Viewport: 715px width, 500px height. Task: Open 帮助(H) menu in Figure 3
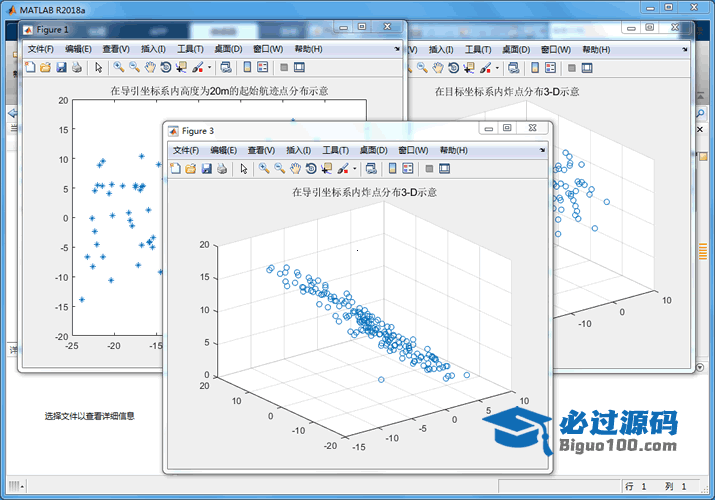click(454, 150)
